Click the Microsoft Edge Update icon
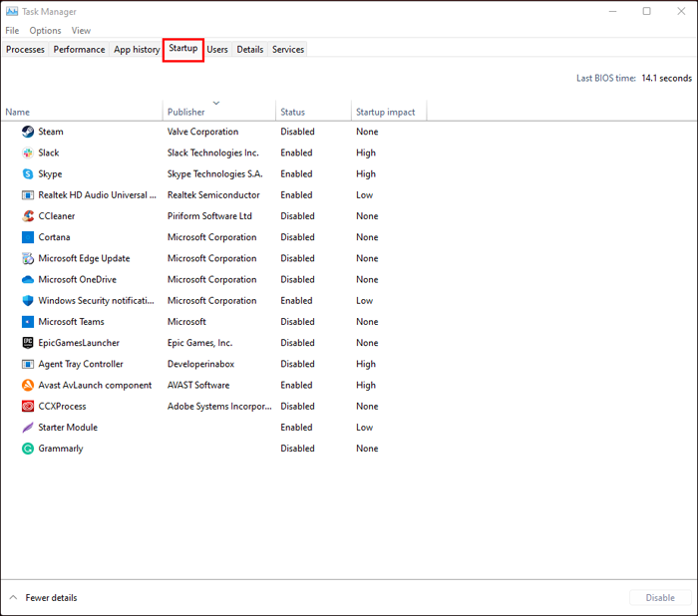The image size is (698, 616). coord(28,258)
